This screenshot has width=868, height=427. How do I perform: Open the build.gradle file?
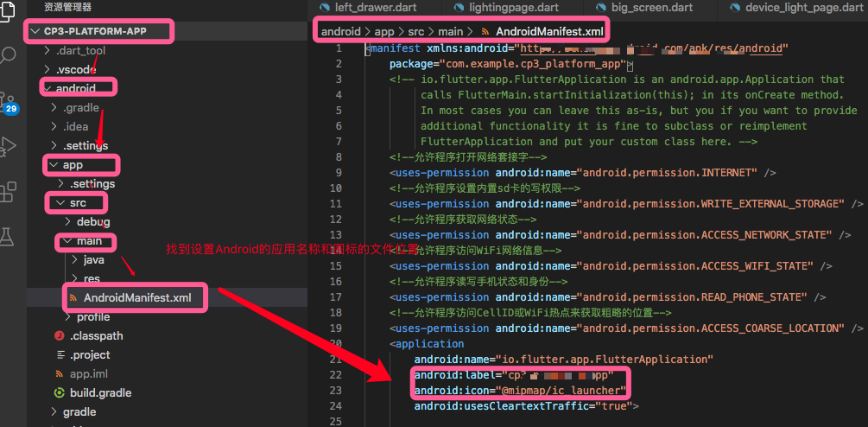[100, 393]
